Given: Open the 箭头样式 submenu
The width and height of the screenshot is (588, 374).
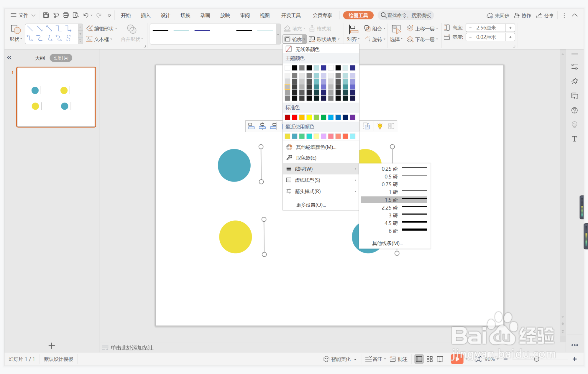Looking at the screenshot, I should click(321, 192).
